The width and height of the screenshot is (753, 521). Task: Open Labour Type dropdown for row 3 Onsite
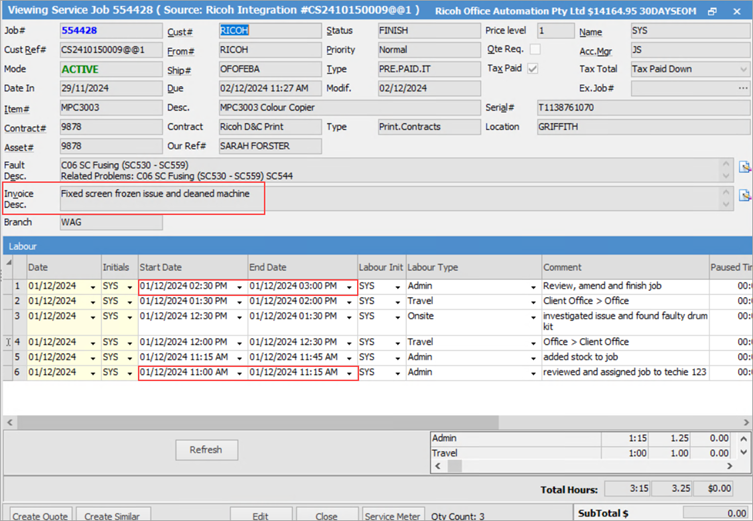tap(534, 315)
